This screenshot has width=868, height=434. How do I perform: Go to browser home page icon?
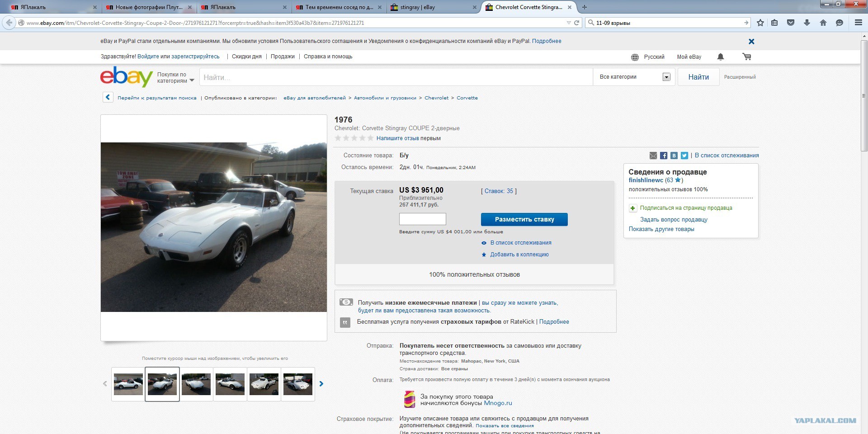click(823, 23)
